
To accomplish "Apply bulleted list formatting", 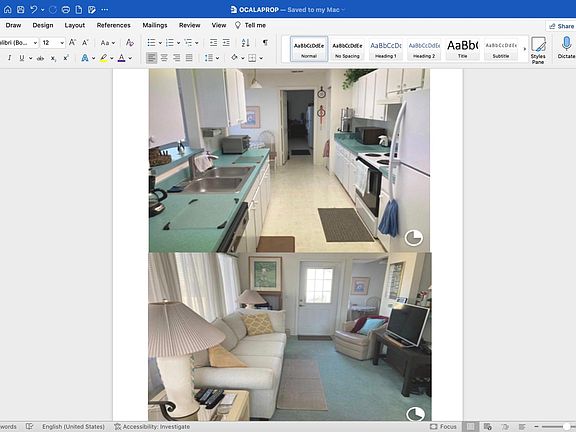I will click(151, 43).
